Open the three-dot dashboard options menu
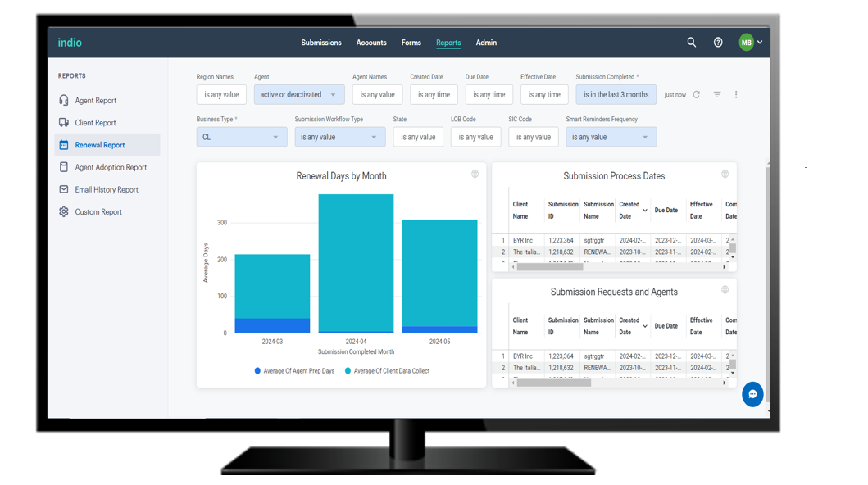The image size is (868, 485). pyautogui.click(x=736, y=95)
